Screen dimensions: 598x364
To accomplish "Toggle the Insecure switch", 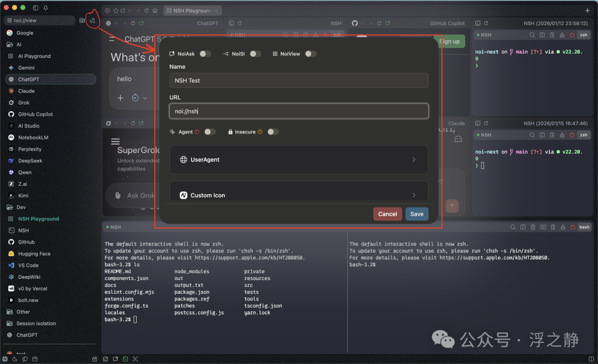I will (x=272, y=132).
